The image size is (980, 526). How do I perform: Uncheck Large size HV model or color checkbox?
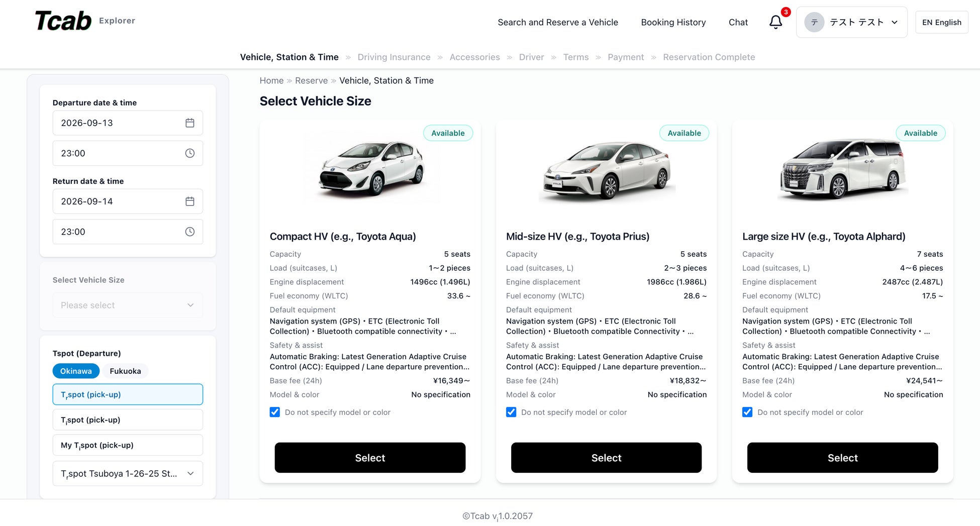point(747,412)
